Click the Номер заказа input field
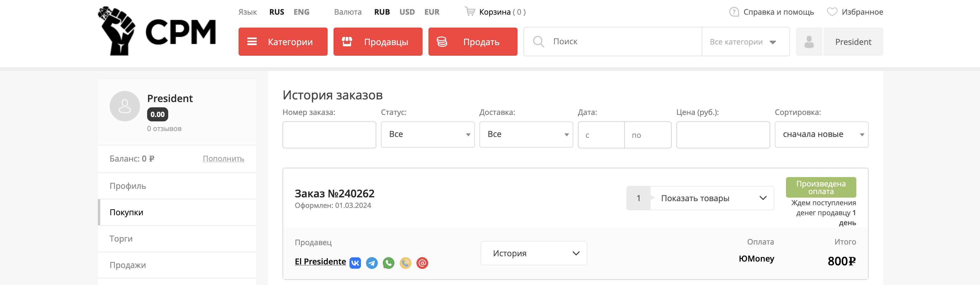 click(329, 135)
